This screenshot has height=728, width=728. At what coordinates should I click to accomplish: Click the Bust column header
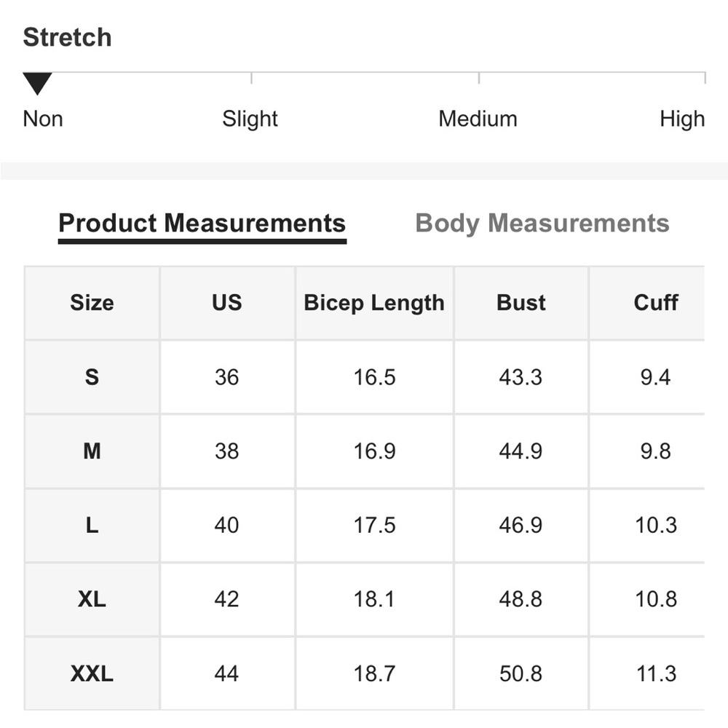pyautogui.click(x=521, y=303)
